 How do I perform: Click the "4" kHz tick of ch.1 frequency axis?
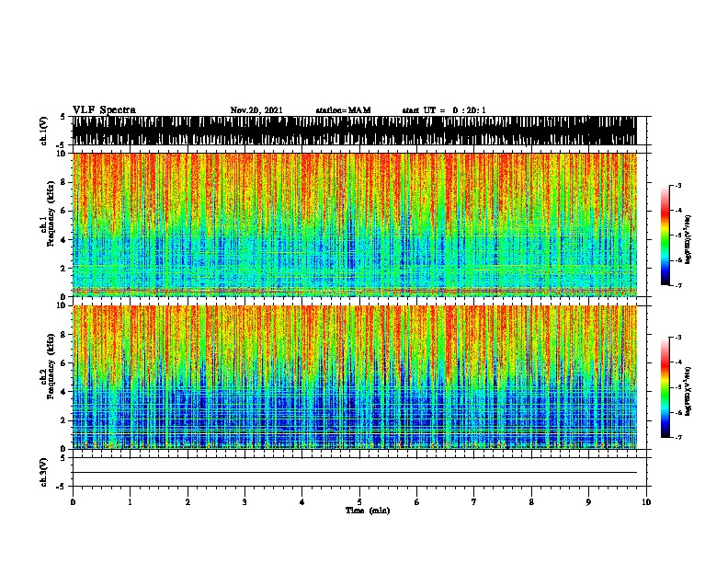(x=64, y=240)
